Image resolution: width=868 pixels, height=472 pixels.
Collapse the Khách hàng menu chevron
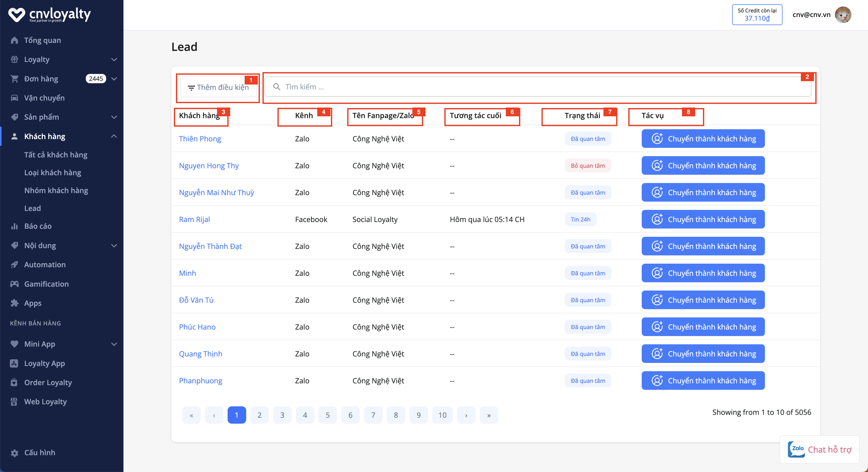tap(114, 136)
